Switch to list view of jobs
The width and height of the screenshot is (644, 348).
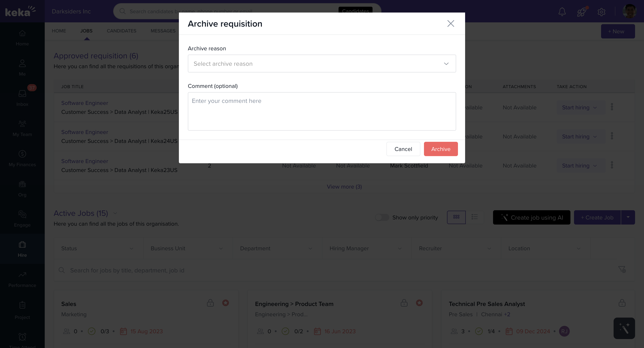coord(475,217)
